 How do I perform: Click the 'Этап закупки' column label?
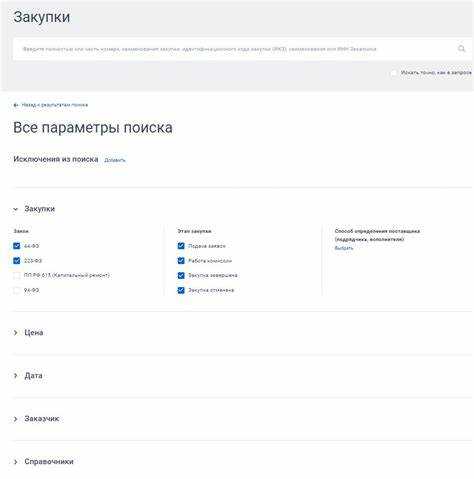194,231
